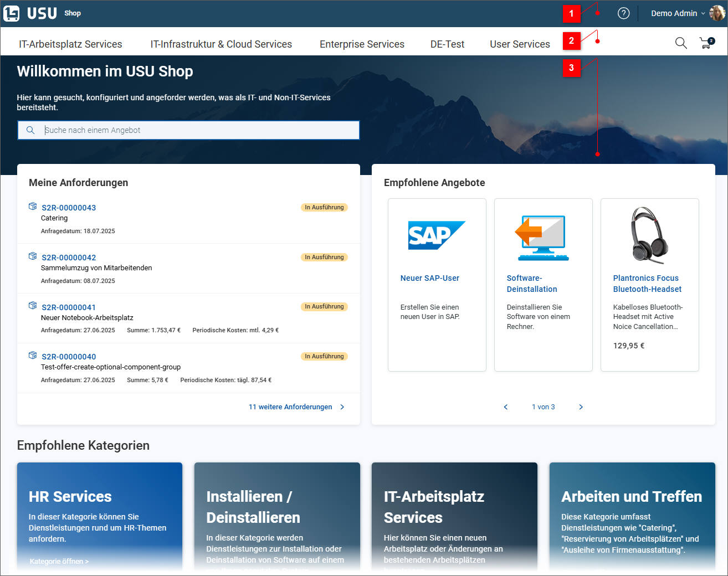Click the package icon beside S2R-00000043
The height and width of the screenshot is (576, 728).
[x=33, y=207]
